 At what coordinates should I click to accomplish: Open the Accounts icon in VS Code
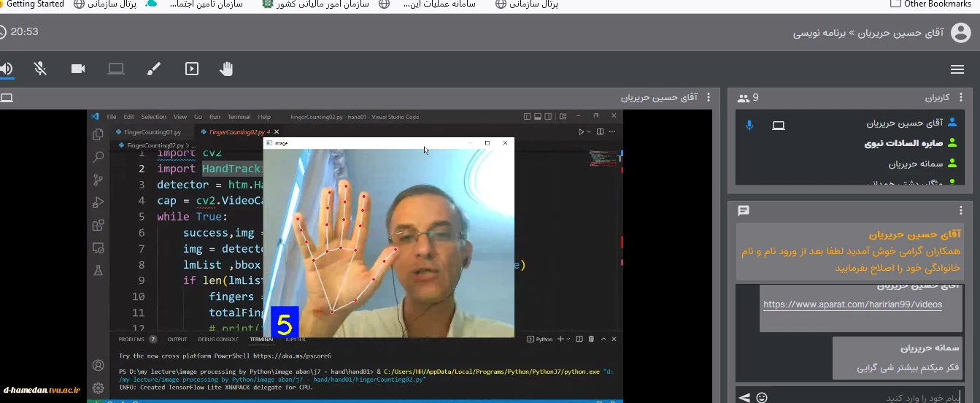click(98, 365)
